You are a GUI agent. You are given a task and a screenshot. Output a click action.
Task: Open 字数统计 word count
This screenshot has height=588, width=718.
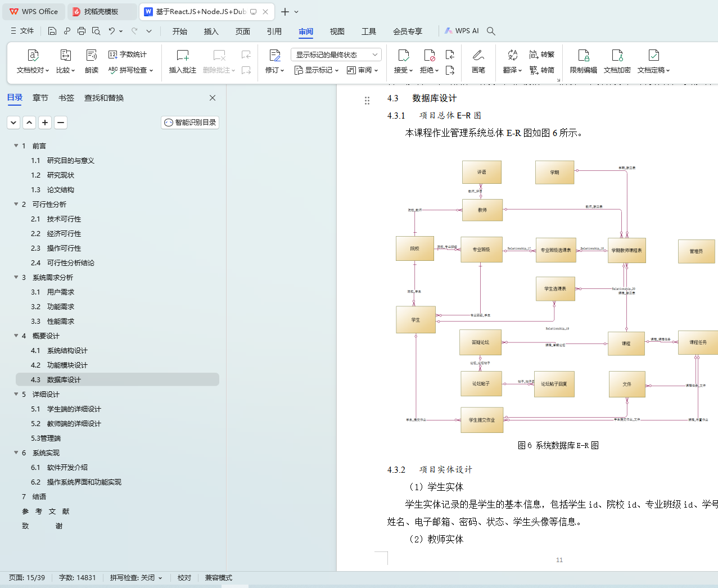coord(128,55)
